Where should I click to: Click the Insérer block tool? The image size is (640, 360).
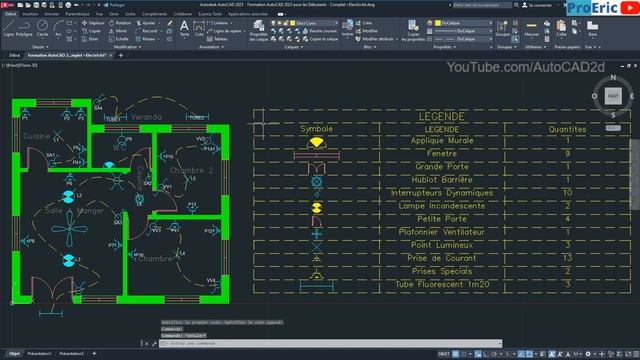(347, 29)
